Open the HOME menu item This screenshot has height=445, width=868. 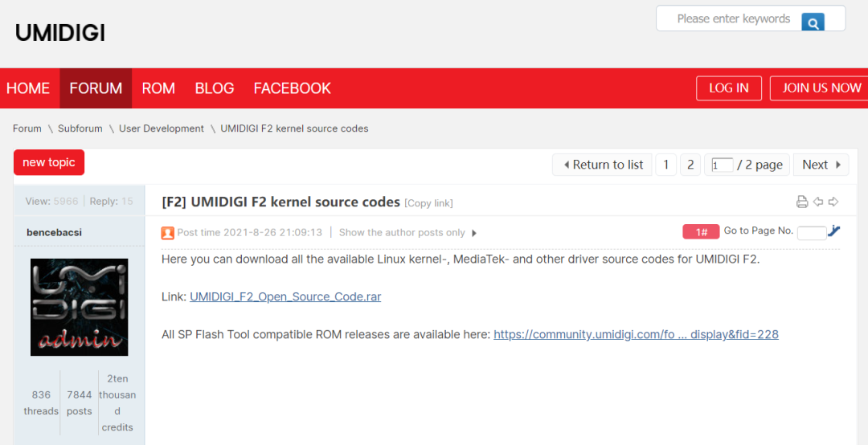(28, 88)
